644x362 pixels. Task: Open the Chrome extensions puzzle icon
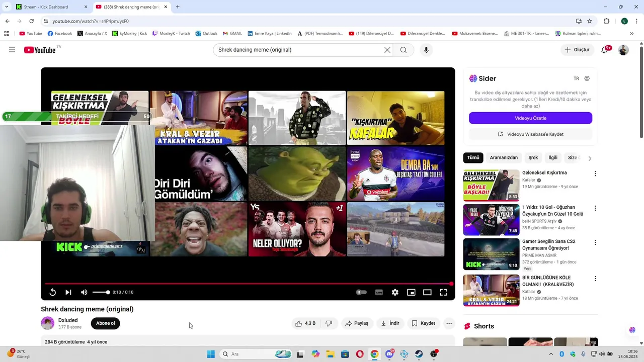coord(607,21)
